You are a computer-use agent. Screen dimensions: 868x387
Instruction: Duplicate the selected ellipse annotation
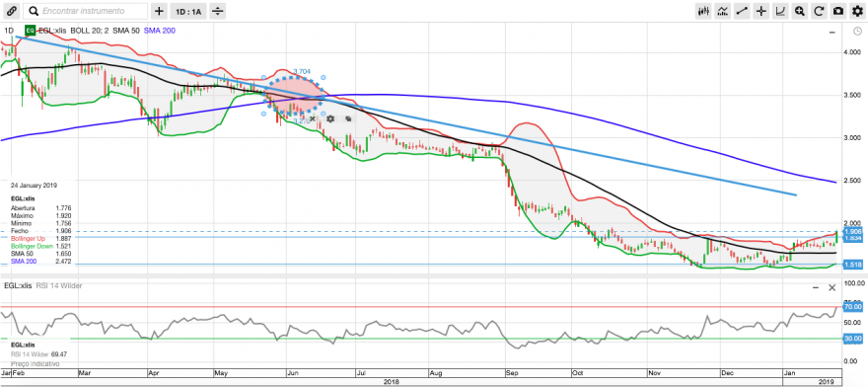348,118
